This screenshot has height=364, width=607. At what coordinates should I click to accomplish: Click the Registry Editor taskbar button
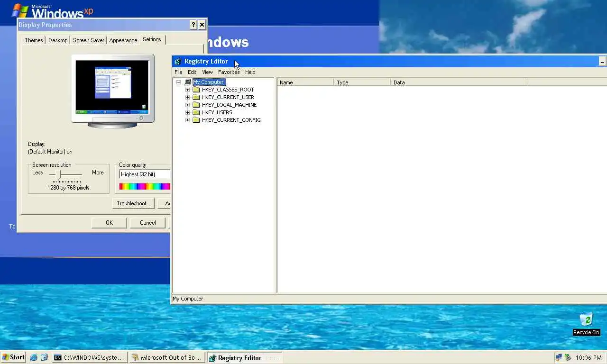coord(245,357)
